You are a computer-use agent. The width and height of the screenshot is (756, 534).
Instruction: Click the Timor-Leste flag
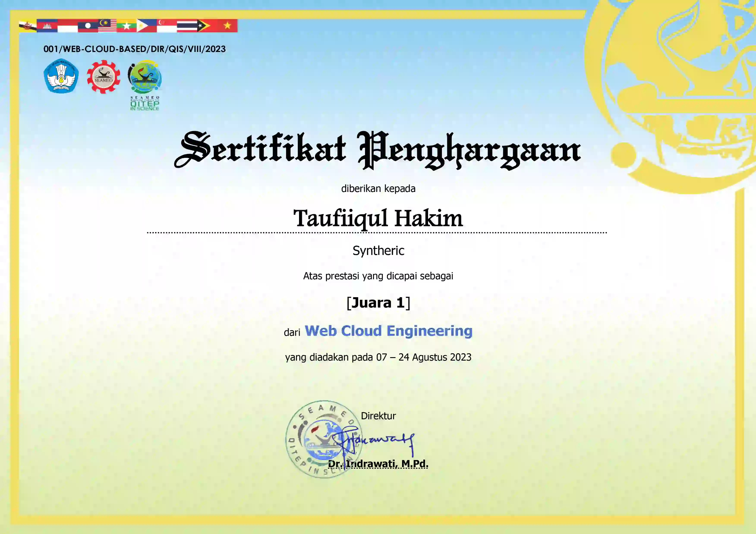point(207,26)
